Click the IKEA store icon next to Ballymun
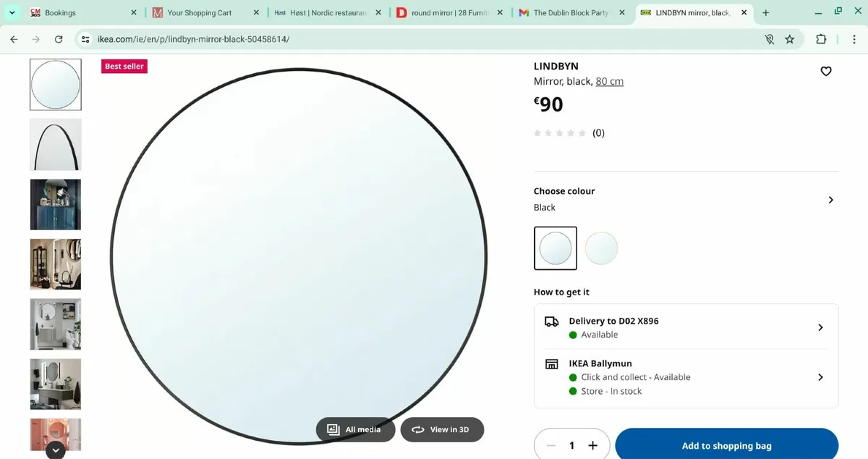Image resolution: width=868 pixels, height=459 pixels. coord(552,363)
